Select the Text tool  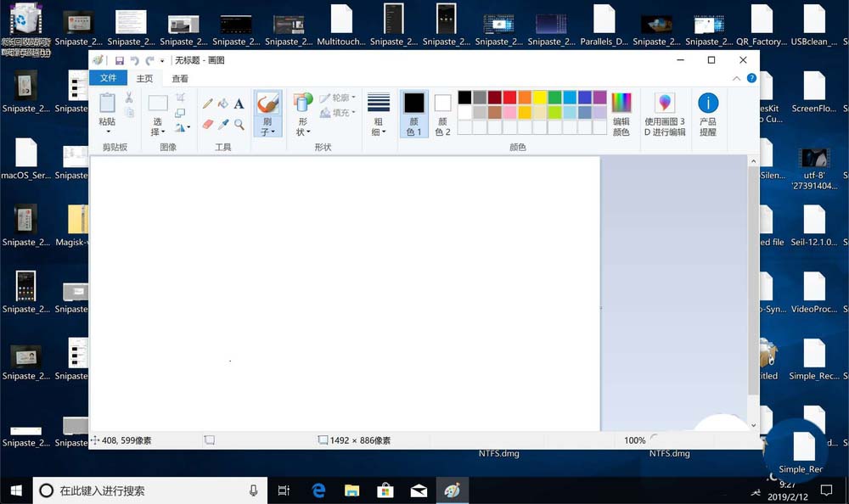238,104
